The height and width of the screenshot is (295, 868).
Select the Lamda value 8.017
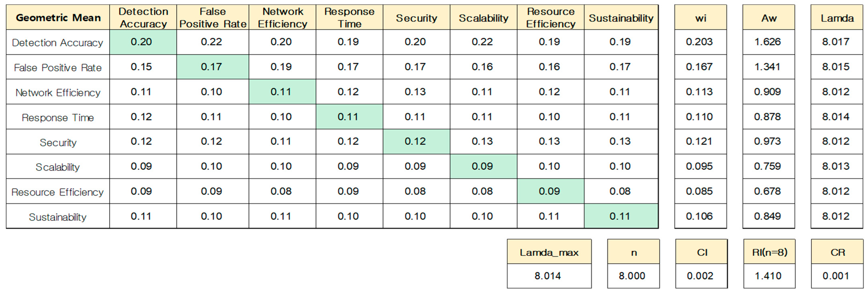tap(836, 42)
